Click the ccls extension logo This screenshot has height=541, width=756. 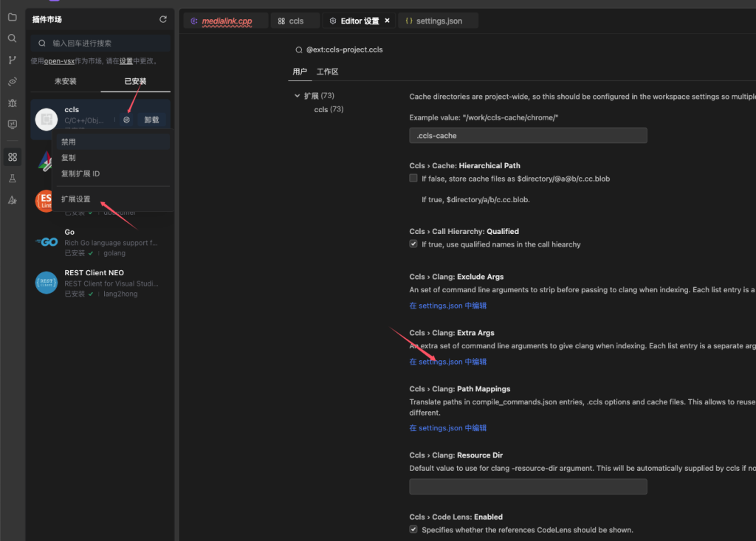pyautogui.click(x=47, y=119)
